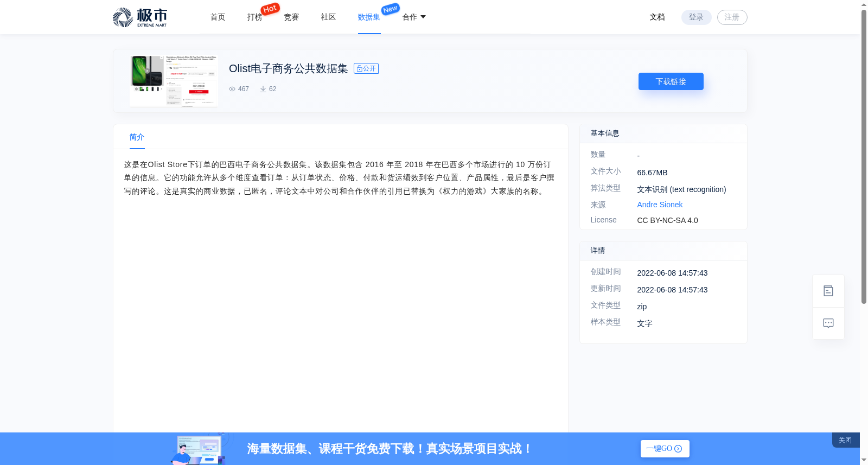The width and height of the screenshot is (868, 465).
Task: Open the Andre Sionek source link
Action: coord(660,205)
